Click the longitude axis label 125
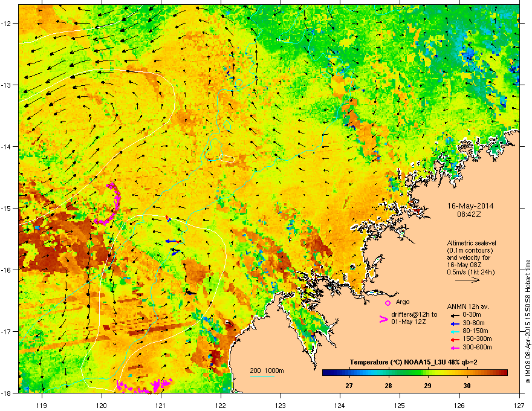The image size is (532, 411). tap(400, 405)
